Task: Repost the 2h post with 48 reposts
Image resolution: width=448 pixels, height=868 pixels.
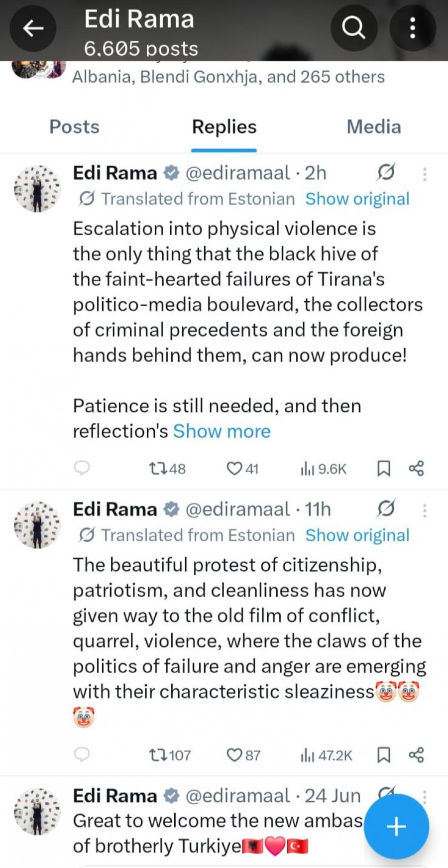Action: click(x=167, y=469)
